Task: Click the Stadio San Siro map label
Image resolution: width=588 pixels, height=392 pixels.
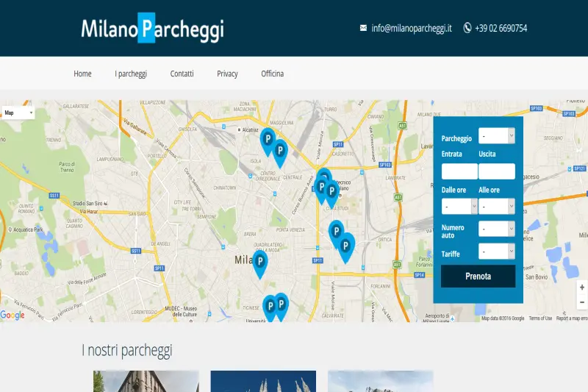Action: [x=90, y=203]
